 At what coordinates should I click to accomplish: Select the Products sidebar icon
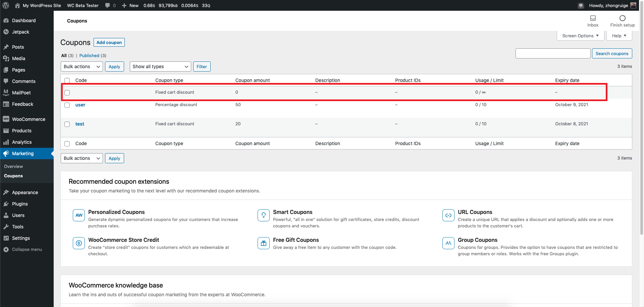(x=7, y=131)
